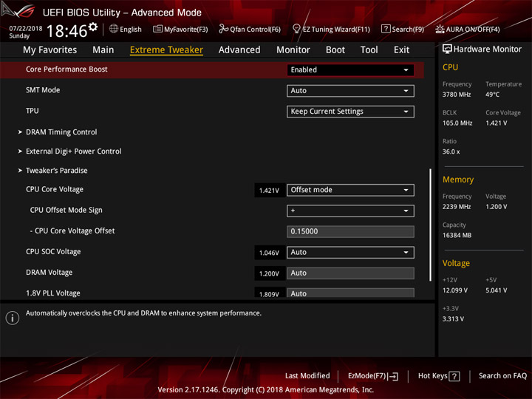
Task: Open the Exit tab
Action: pyautogui.click(x=401, y=50)
